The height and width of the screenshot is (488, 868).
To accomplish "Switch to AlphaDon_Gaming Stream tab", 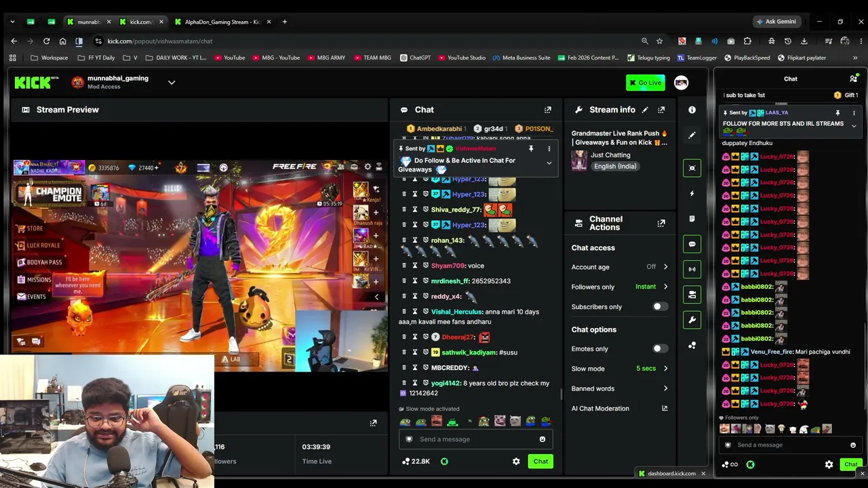I will click(222, 22).
